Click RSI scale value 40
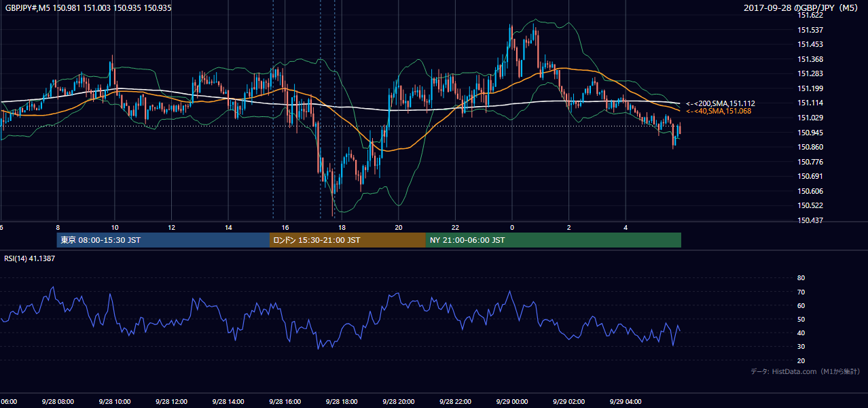This screenshot has height=408, width=868. coord(801,333)
